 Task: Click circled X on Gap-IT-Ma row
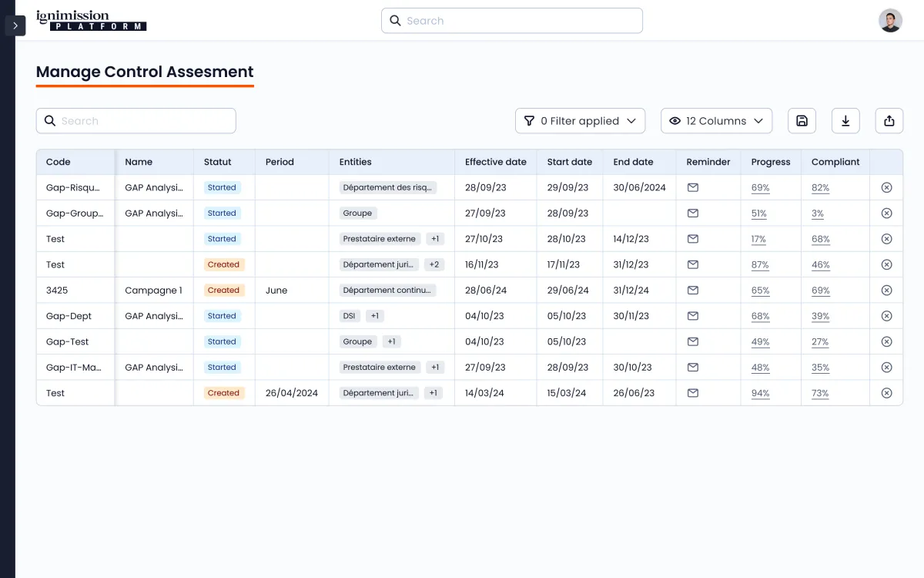coord(886,368)
